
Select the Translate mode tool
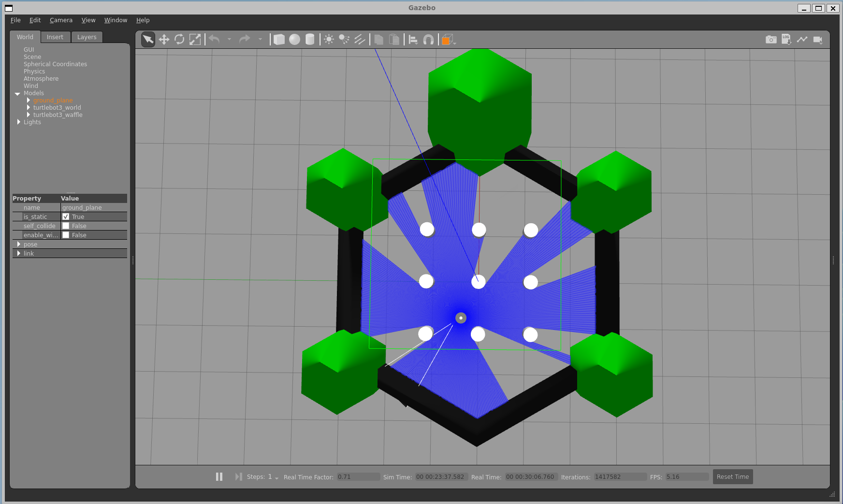click(x=164, y=39)
